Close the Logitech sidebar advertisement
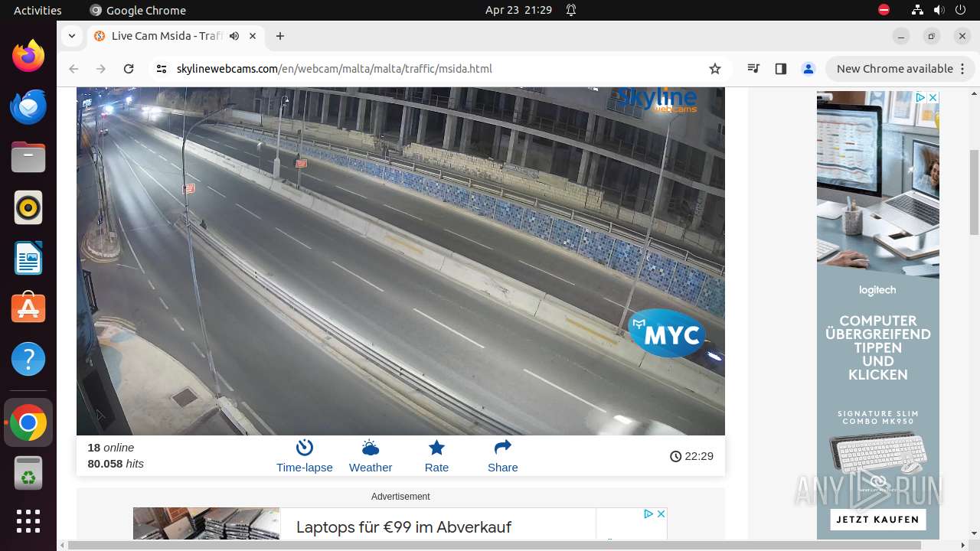This screenshot has width=980, height=551. pyautogui.click(x=933, y=97)
